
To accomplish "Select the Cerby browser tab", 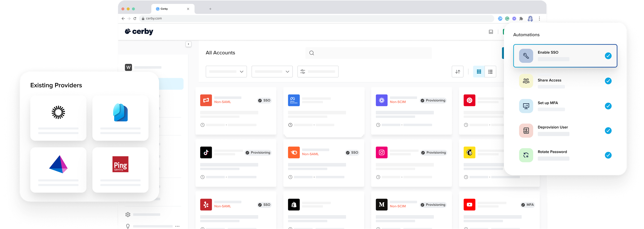I will [x=173, y=9].
